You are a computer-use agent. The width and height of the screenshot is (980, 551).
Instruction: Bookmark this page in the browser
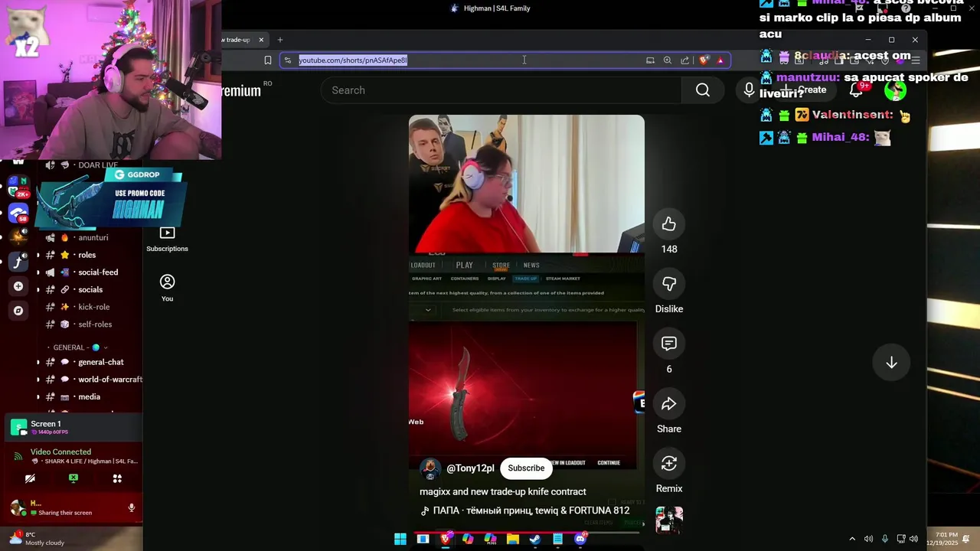click(x=267, y=60)
